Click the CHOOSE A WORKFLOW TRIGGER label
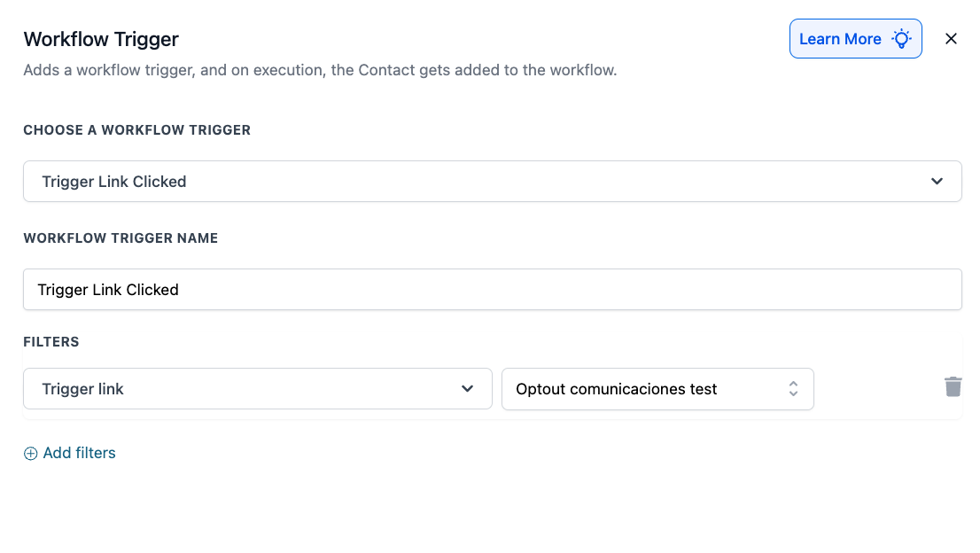The image size is (980, 553). pos(136,130)
